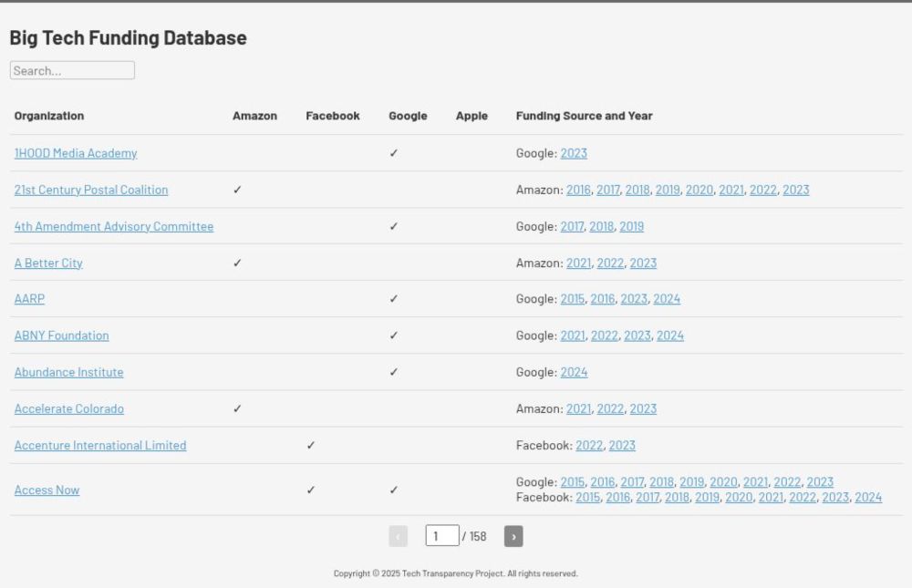Open the ABNY Foundation link

62,335
